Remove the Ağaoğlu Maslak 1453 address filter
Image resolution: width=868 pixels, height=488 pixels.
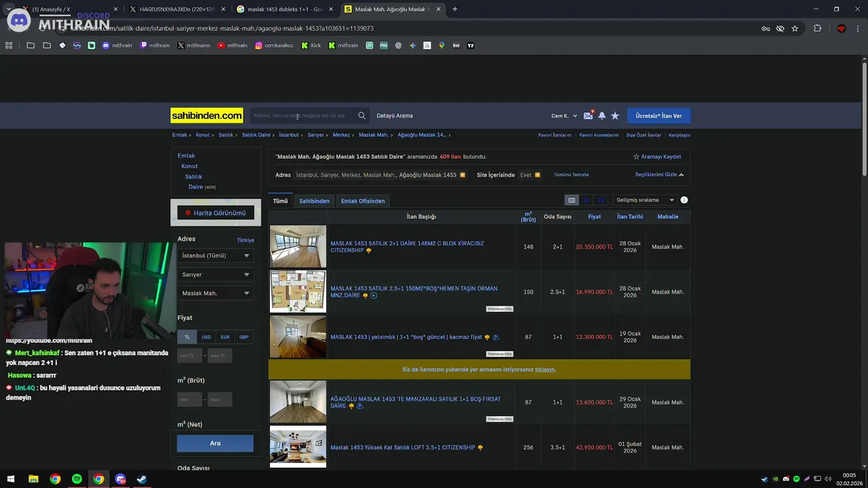[x=462, y=175]
